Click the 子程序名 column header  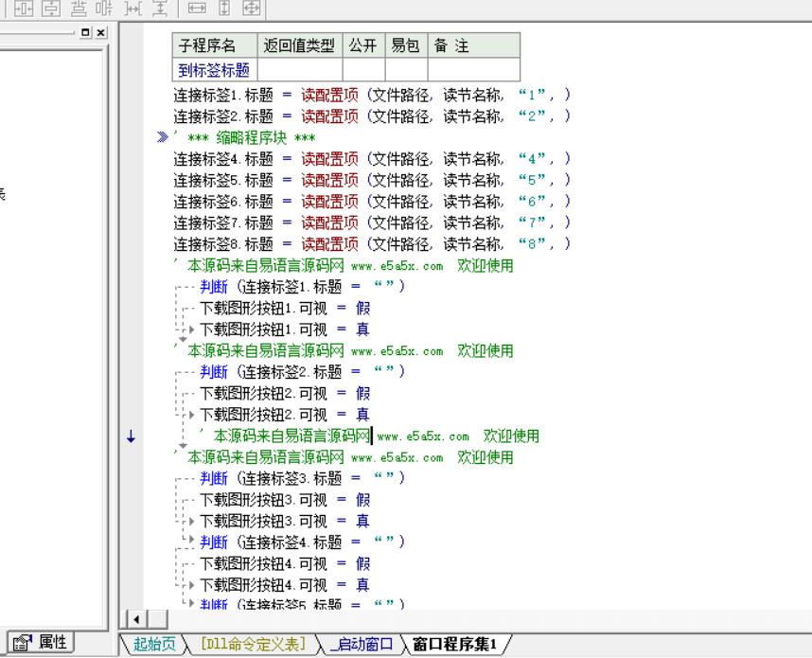point(215,45)
